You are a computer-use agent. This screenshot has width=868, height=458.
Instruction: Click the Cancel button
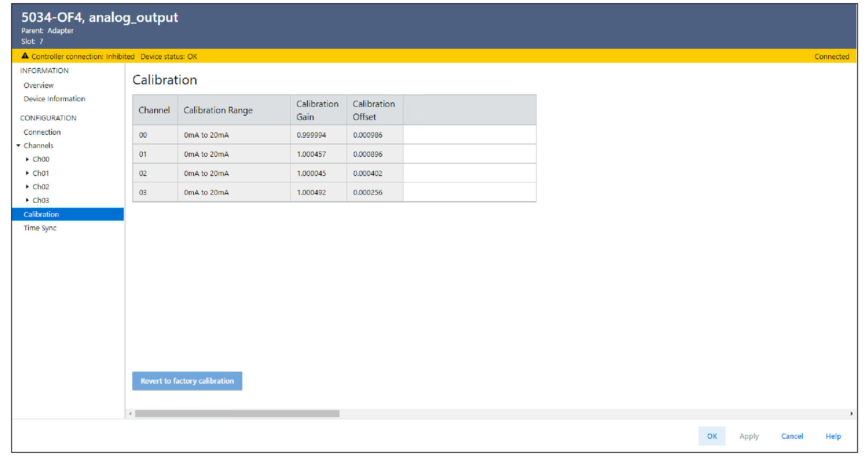coord(792,436)
